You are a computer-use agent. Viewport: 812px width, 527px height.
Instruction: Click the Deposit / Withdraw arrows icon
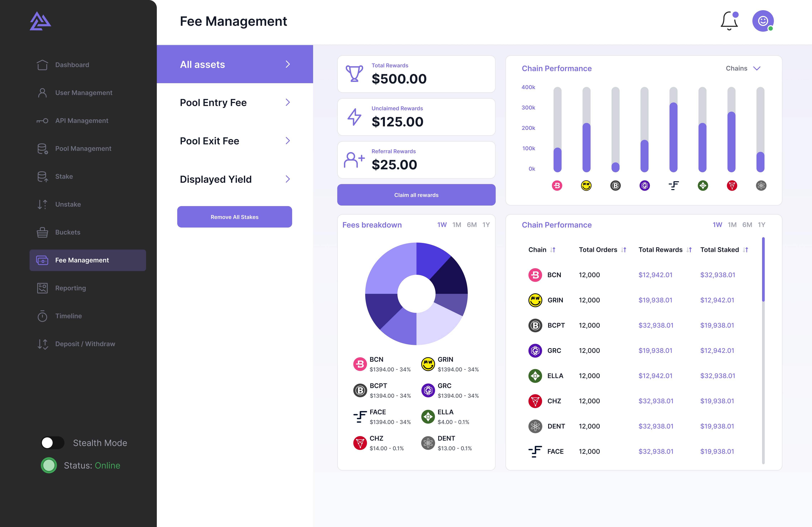click(x=43, y=344)
